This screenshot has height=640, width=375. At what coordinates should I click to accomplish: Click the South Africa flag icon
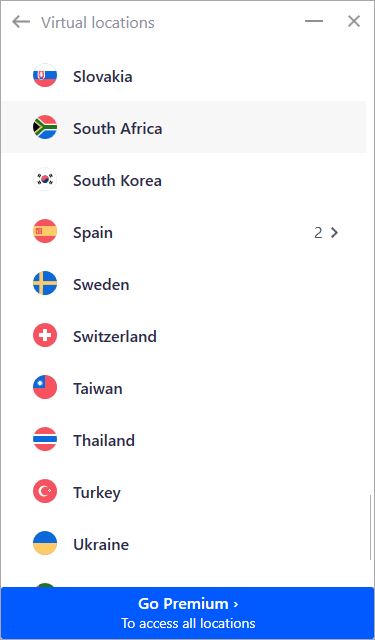click(x=45, y=128)
